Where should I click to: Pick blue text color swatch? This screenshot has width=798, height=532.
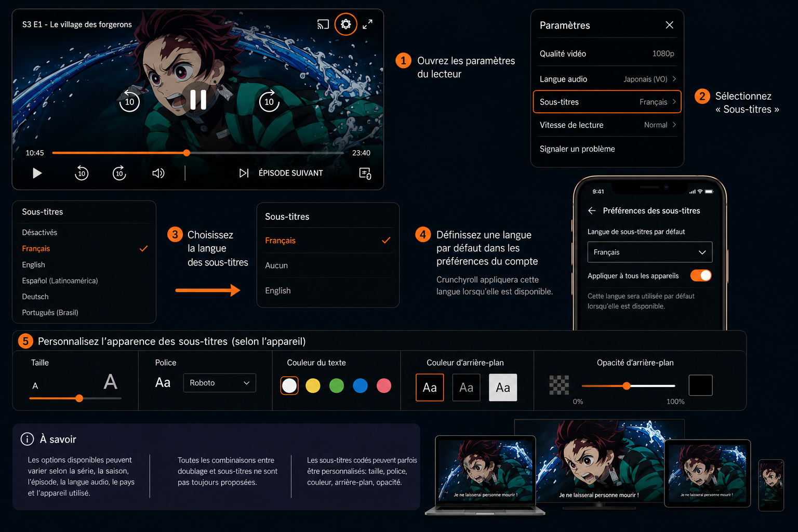(x=360, y=385)
